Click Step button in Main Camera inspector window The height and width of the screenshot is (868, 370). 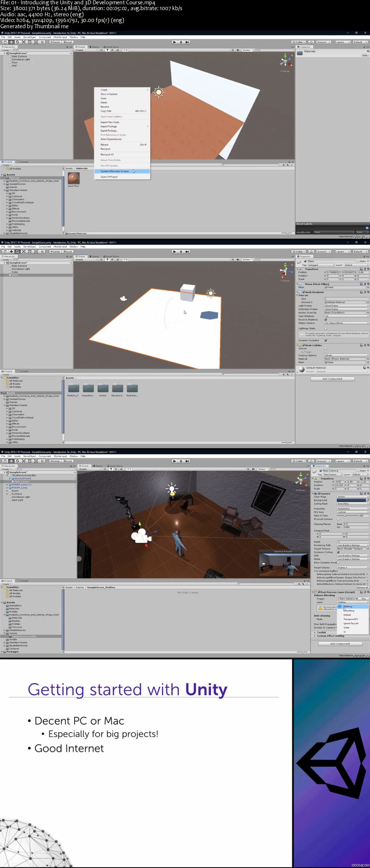point(187,461)
